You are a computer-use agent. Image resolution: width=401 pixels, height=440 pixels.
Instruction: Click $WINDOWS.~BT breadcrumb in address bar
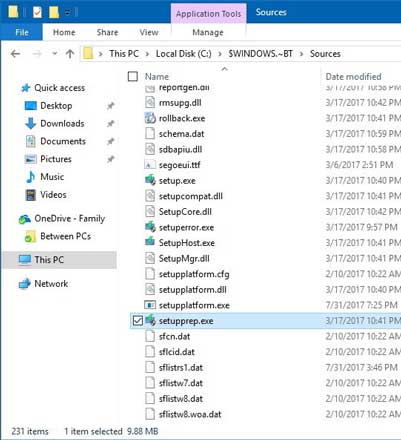coord(260,54)
